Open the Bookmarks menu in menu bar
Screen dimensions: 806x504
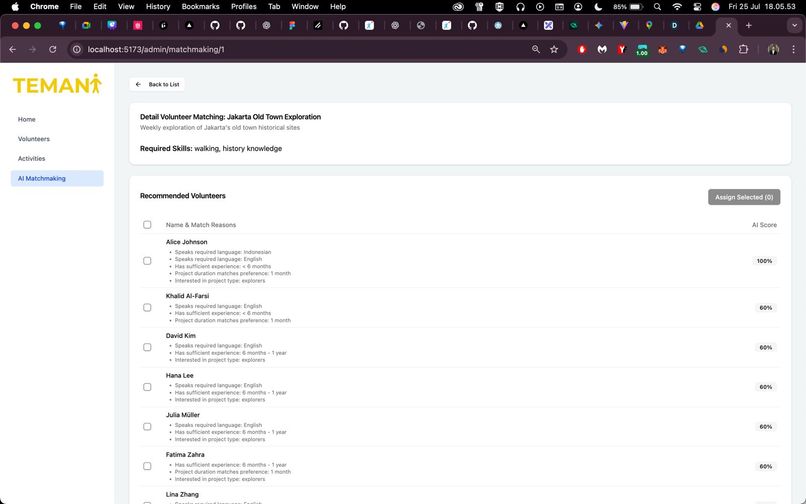tap(200, 7)
